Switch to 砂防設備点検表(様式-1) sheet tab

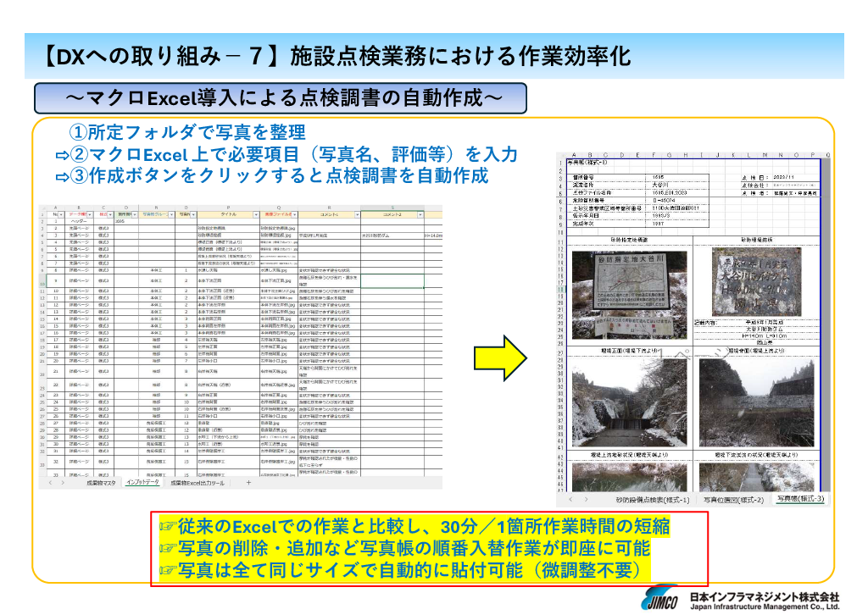pos(652,499)
